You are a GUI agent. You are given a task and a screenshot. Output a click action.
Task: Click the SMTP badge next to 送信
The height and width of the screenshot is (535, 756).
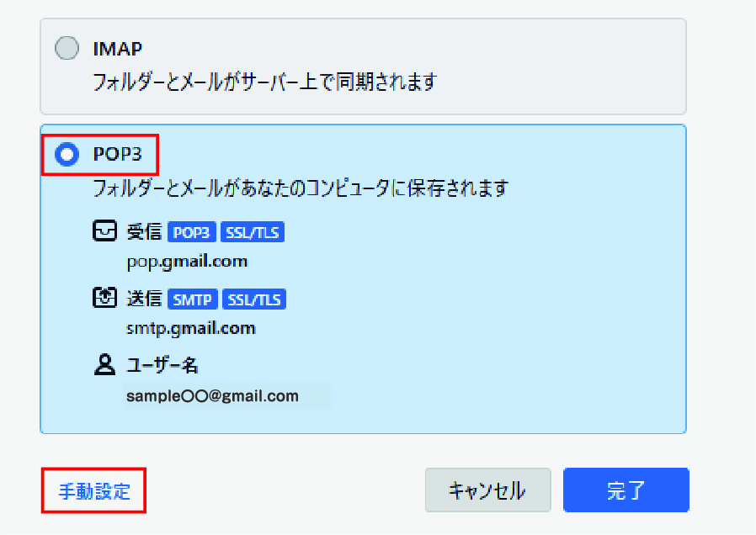(x=194, y=299)
